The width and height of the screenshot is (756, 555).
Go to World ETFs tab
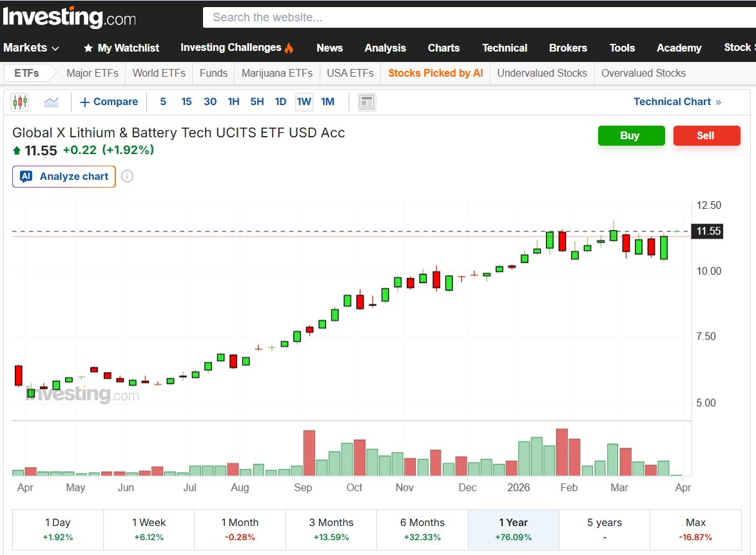159,73
